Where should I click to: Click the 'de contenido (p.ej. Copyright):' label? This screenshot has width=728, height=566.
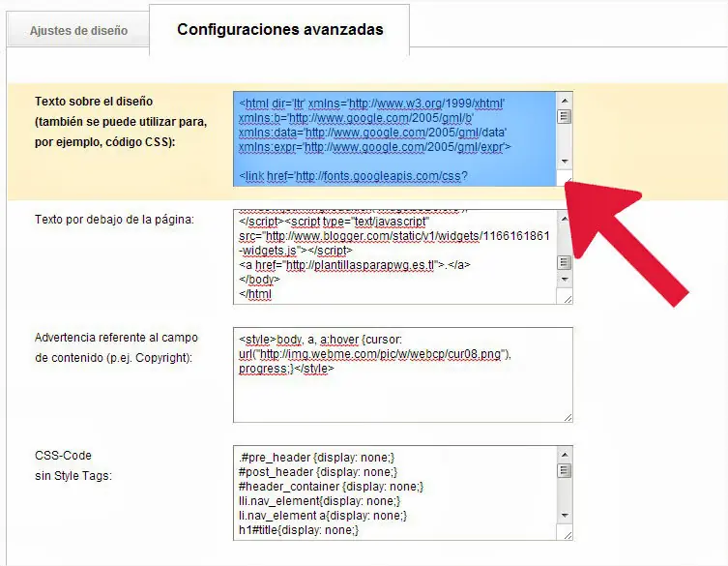(113, 358)
